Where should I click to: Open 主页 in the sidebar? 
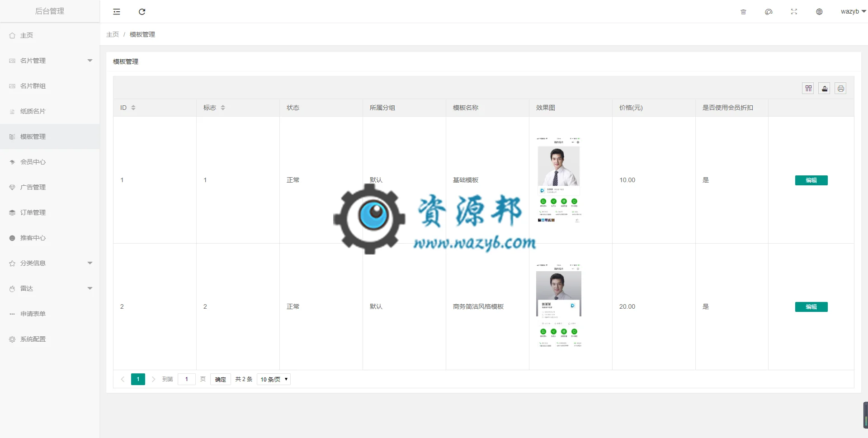pos(50,35)
